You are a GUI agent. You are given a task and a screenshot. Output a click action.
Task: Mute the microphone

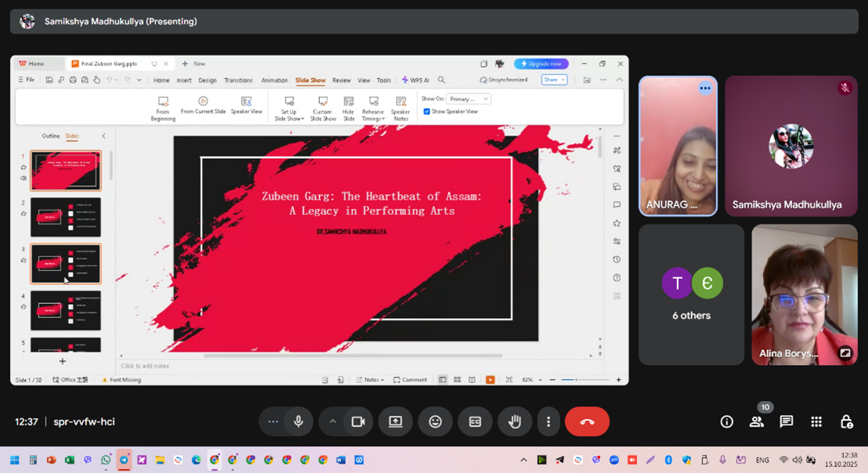(x=298, y=421)
